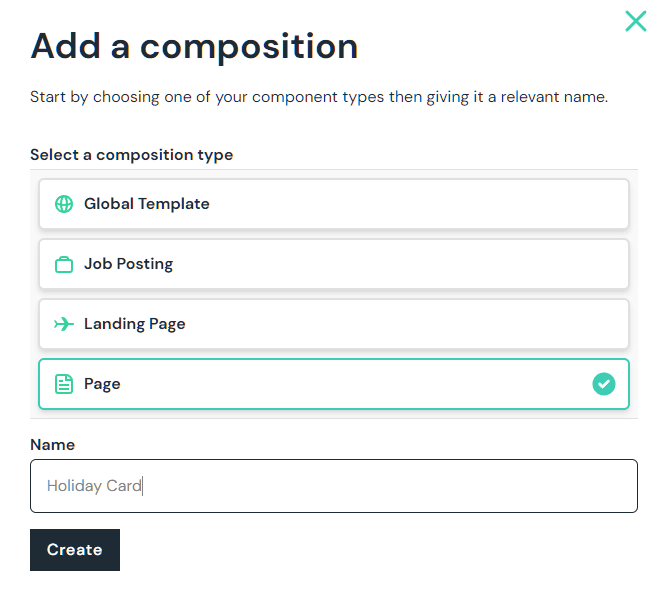
Task: Close the Add a composition dialog
Action: (635, 21)
